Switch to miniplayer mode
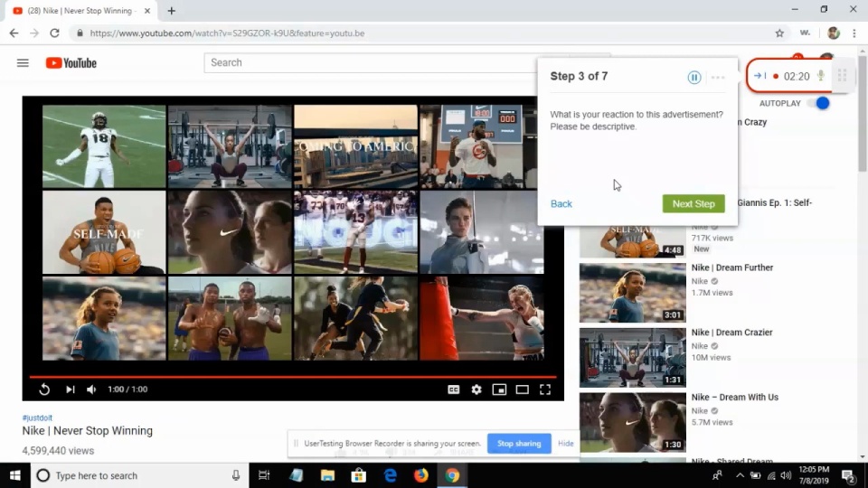This screenshot has height=488, width=868. tap(499, 389)
